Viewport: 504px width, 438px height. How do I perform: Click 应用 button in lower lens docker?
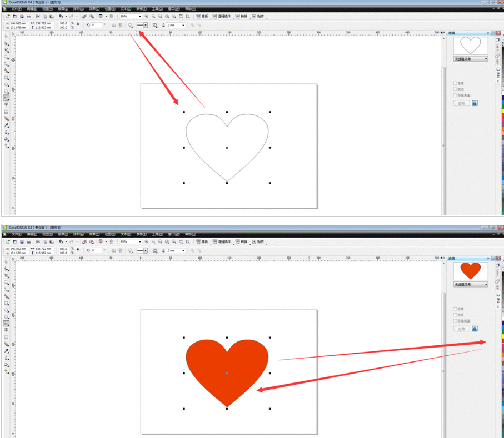[x=461, y=329]
